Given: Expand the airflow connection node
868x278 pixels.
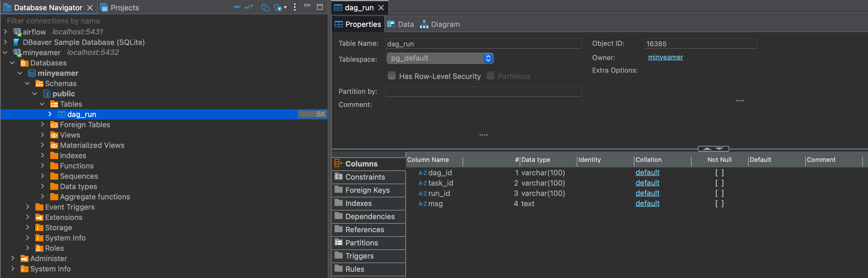Looking at the screenshot, I should (5, 32).
